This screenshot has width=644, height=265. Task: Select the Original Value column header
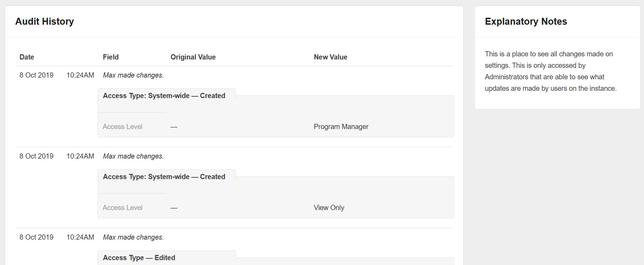193,57
